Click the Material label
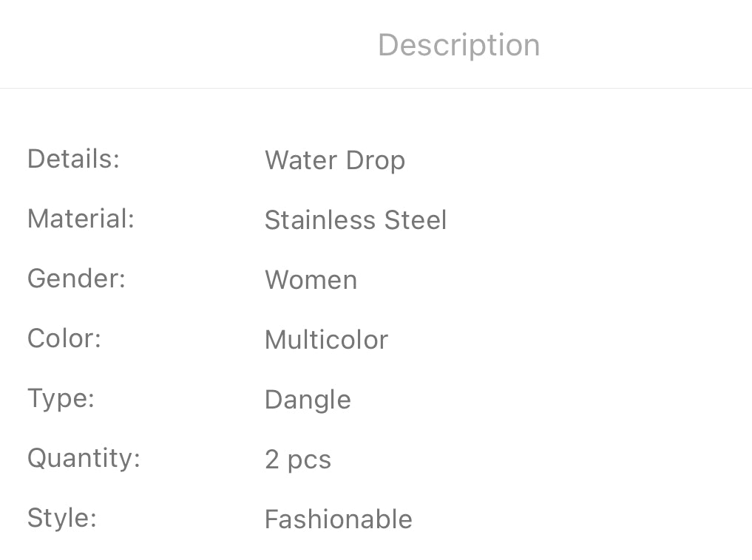The image size is (752, 560). [81, 219]
